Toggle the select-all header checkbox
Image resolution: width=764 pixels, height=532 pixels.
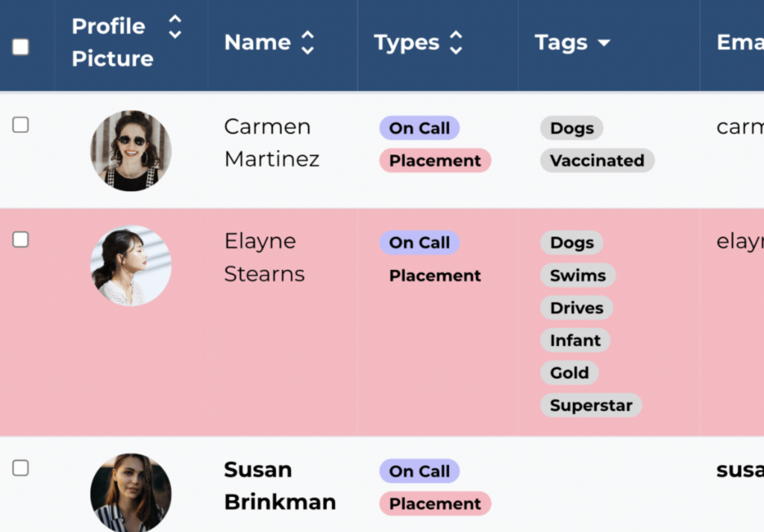tap(21, 47)
